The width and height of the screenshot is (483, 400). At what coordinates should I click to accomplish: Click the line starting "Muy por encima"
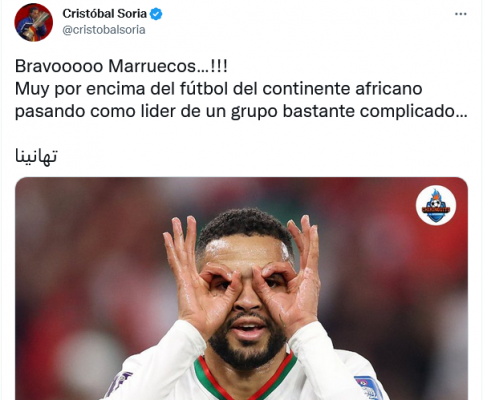coord(219,89)
